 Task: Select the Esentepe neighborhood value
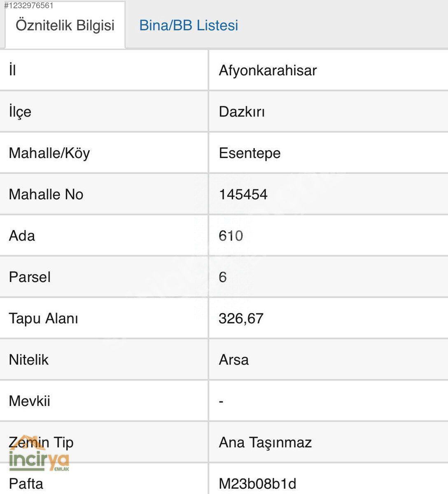point(250,153)
